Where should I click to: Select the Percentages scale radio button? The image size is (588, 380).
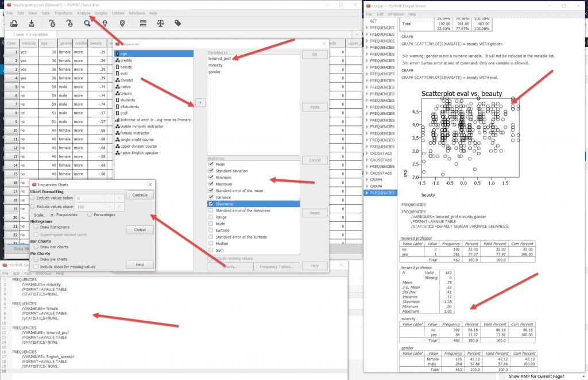tap(90, 214)
